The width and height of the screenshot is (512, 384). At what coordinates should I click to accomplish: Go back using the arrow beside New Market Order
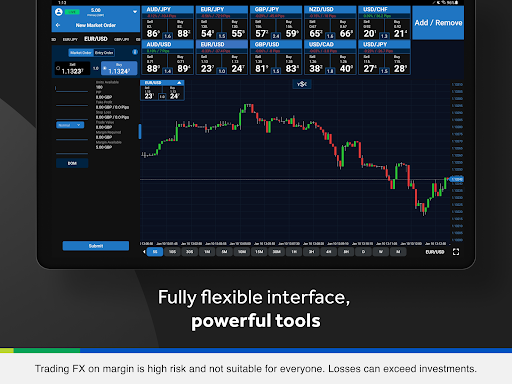(58, 25)
